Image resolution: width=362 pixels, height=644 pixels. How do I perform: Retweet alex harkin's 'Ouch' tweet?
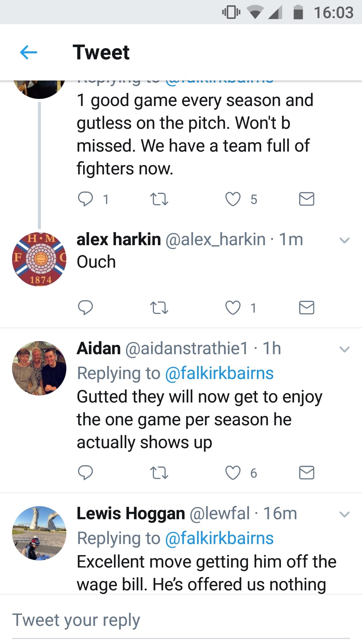159,307
